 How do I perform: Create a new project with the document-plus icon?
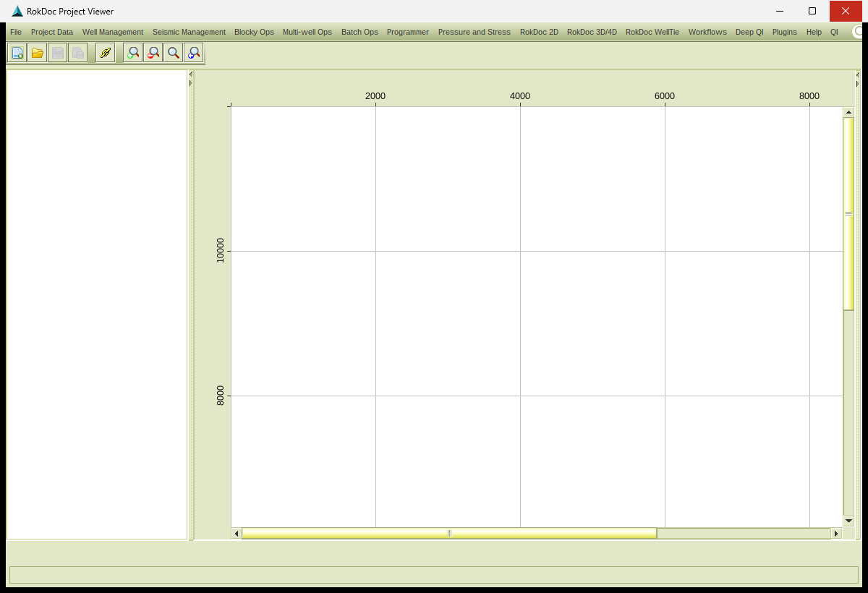[x=17, y=53]
